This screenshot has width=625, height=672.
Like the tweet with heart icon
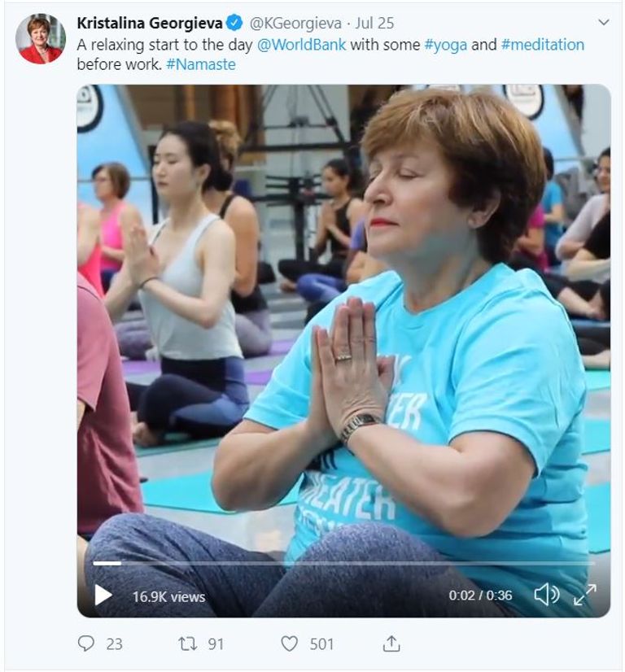[x=290, y=644]
